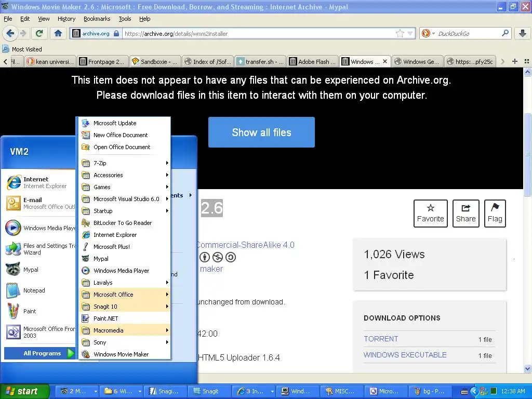Expand the Accessories submenu
Viewport: 532px width, 399px height.
[125, 175]
